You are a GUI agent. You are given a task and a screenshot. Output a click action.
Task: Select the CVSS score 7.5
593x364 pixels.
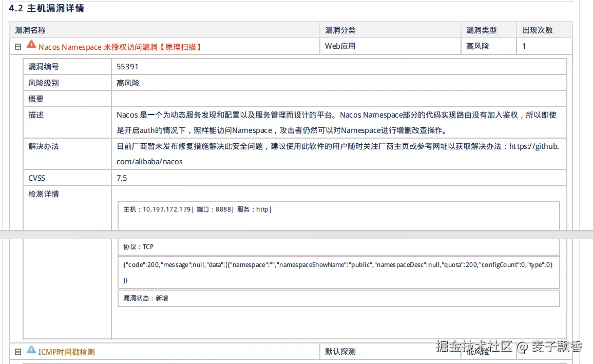tap(122, 178)
